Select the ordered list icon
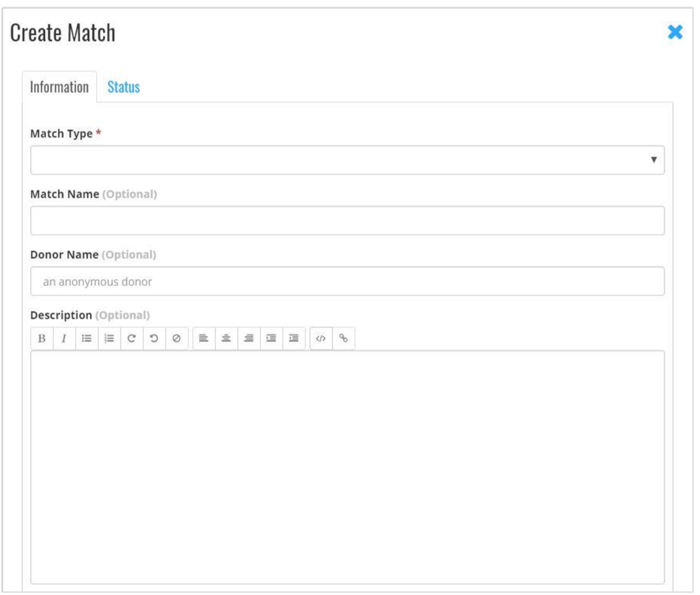700x595 pixels. coord(110,338)
